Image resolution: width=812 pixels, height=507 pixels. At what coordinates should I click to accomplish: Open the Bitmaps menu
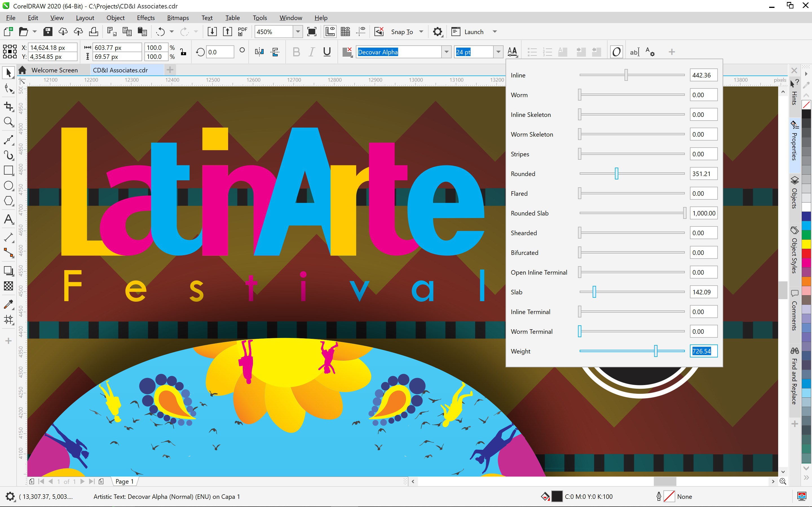coord(178,17)
